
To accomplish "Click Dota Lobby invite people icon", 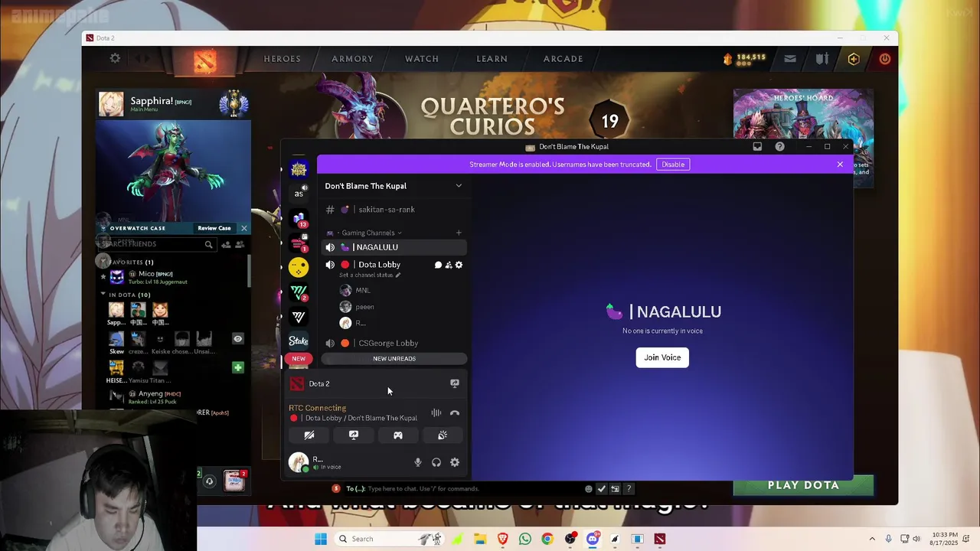I will tap(449, 265).
